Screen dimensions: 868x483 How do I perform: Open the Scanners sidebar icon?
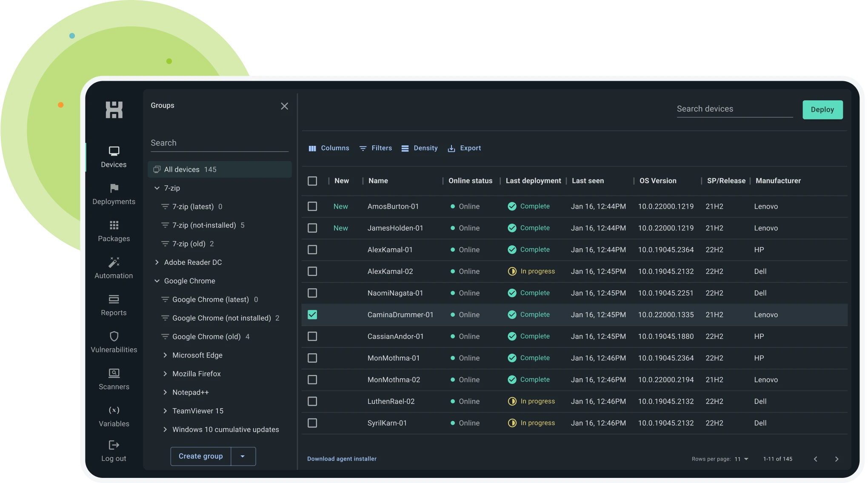[114, 373]
